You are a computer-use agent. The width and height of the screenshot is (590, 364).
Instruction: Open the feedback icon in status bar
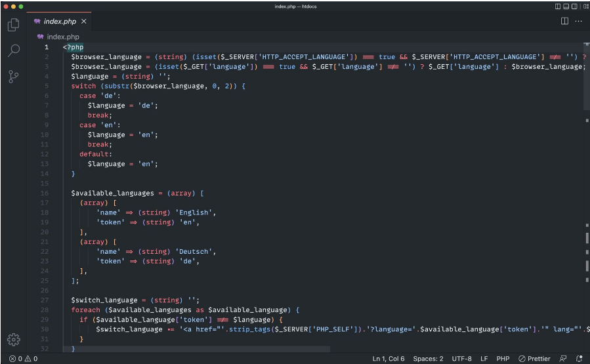pyautogui.click(x=563, y=359)
